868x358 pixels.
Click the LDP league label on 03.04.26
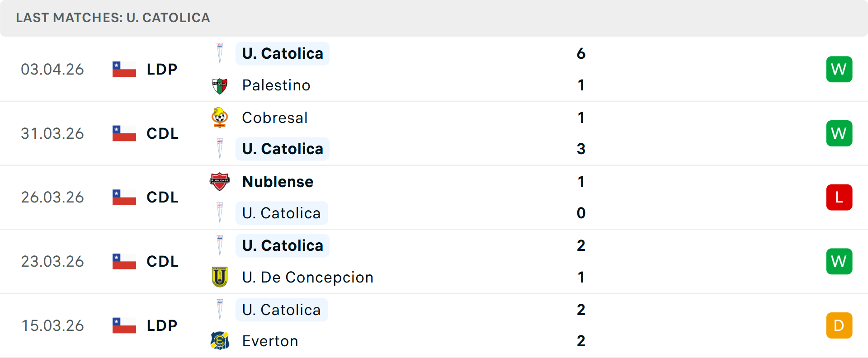coord(162,69)
